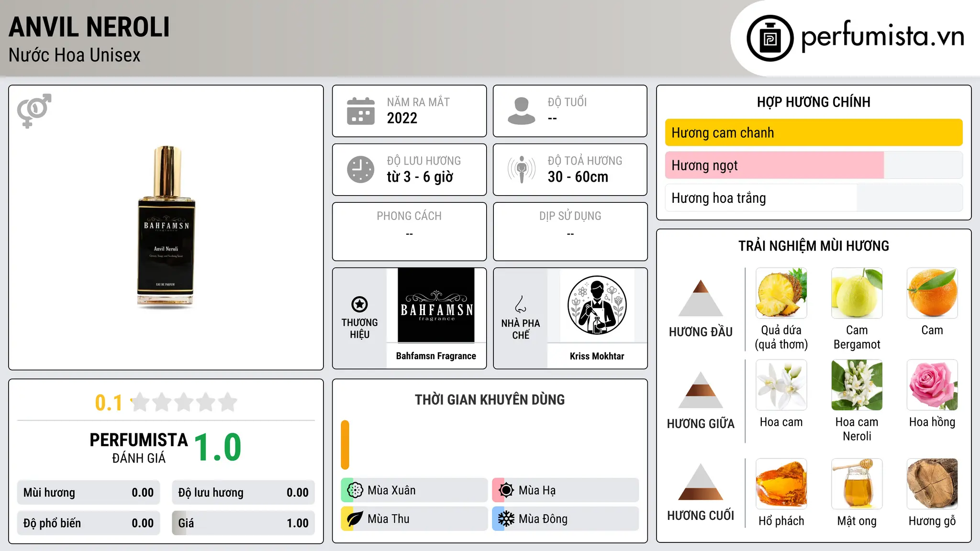Select the Hoa cam blossom image
The width and height of the screenshot is (980, 551).
coord(781,385)
